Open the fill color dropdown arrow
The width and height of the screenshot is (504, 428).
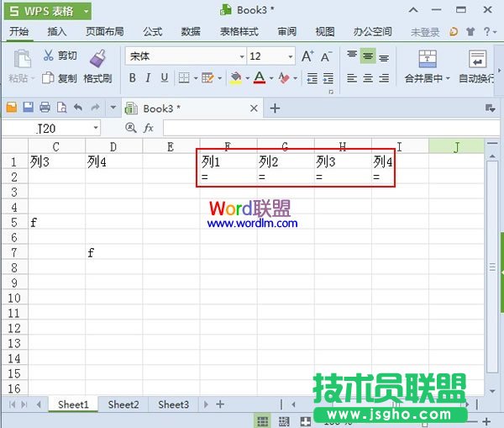(248, 78)
